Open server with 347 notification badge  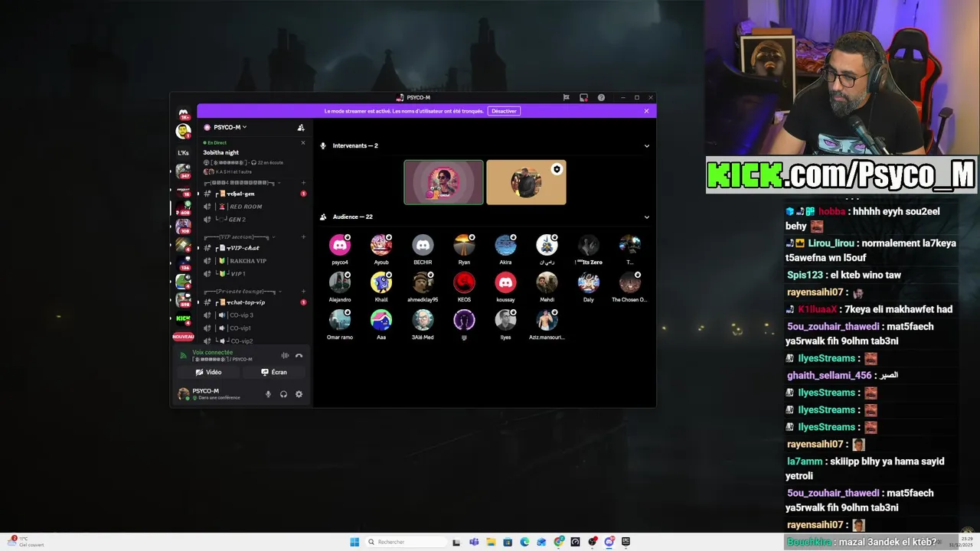click(x=183, y=171)
